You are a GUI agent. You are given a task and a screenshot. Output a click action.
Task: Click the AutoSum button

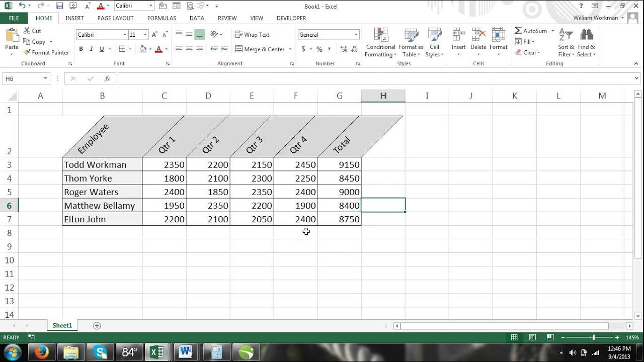(531, 31)
